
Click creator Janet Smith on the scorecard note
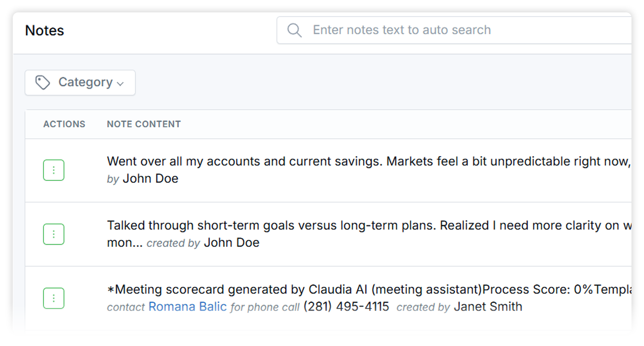[x=488, y=307]
